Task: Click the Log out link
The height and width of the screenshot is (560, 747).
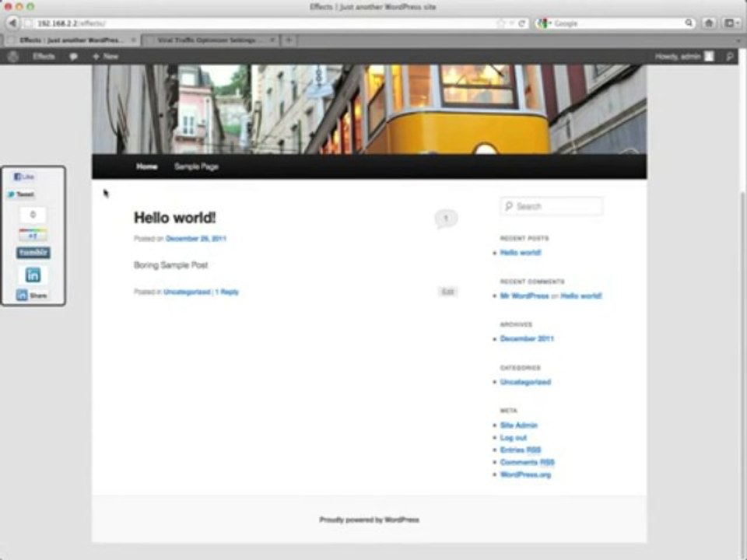Action: click(x=514, y=438)
